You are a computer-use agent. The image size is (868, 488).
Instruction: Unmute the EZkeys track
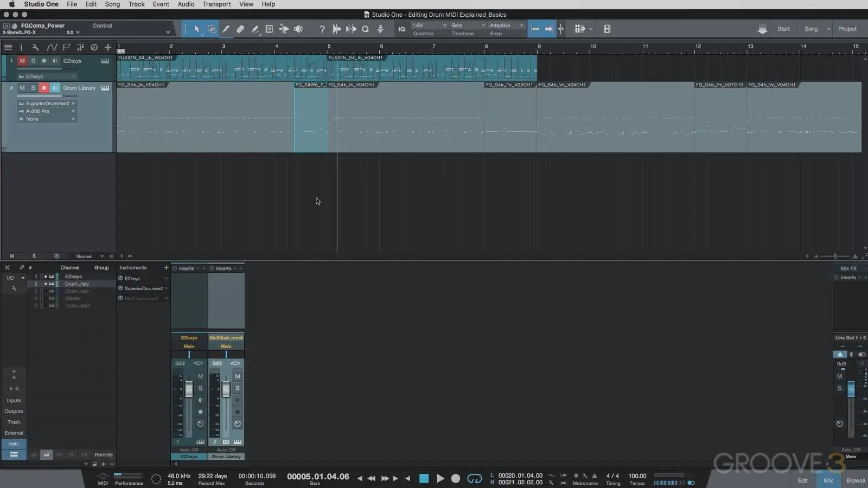click(22, 61)
